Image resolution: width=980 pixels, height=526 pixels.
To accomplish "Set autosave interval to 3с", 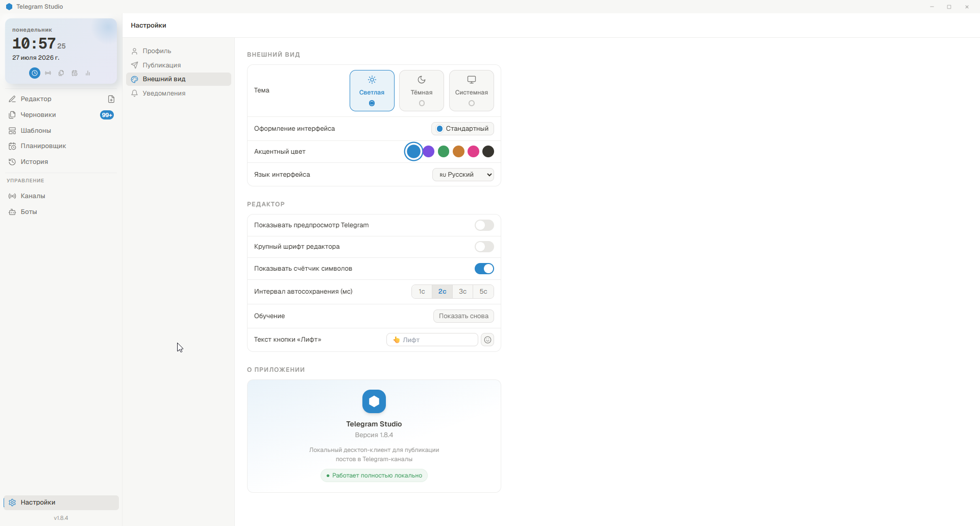I will click(463, 292).
